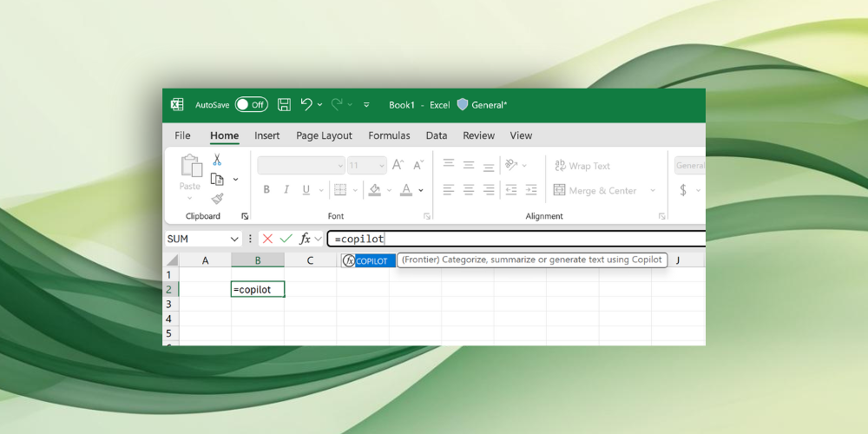Open the Underline style dropdown arrow

point(320,190)
